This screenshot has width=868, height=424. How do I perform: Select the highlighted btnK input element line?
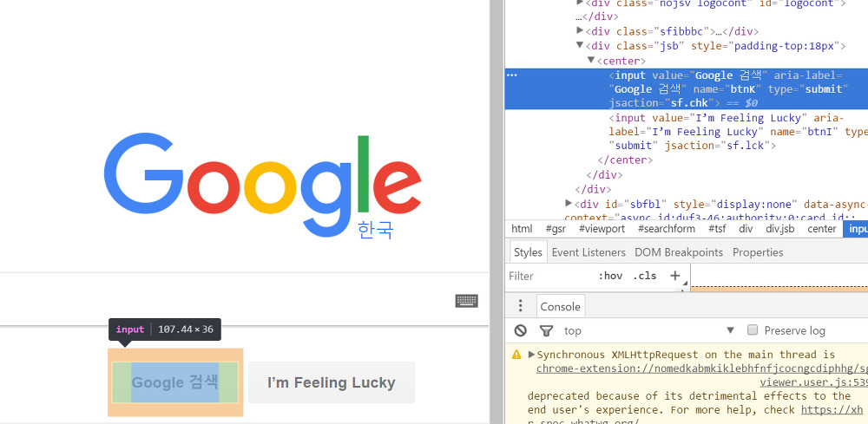687,89
